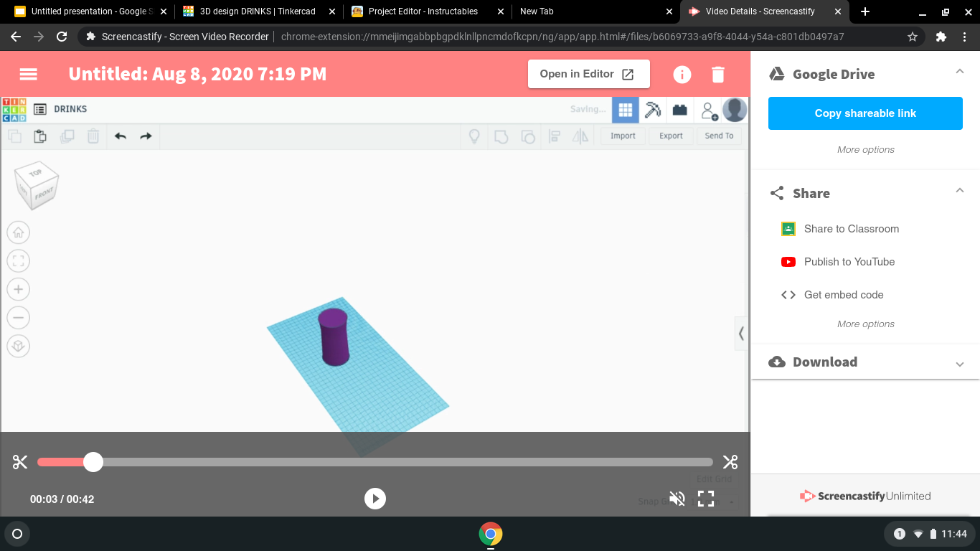Screen dimensions: 980x551
Task: Open the Screencastify info icon
Action: [682, 74]
